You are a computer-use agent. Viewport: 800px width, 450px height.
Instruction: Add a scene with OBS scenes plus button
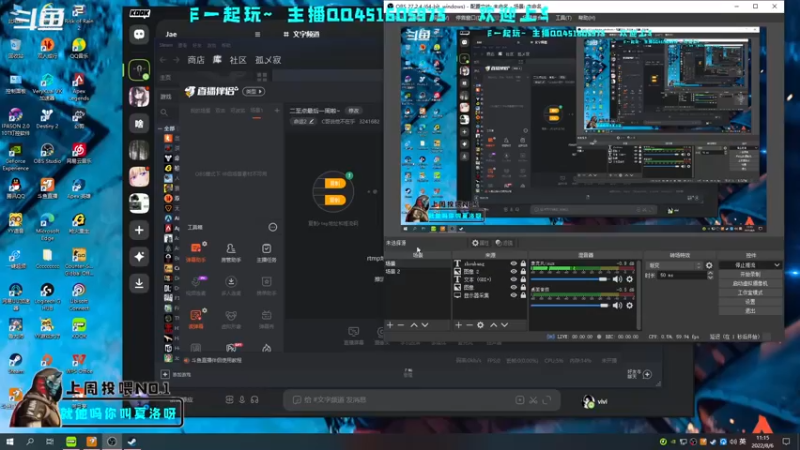390,325
